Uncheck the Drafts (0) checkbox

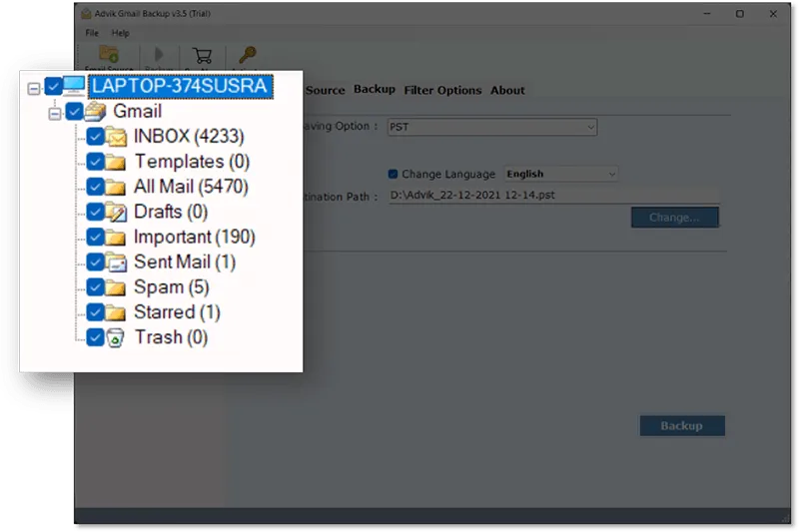coord(95,212)
